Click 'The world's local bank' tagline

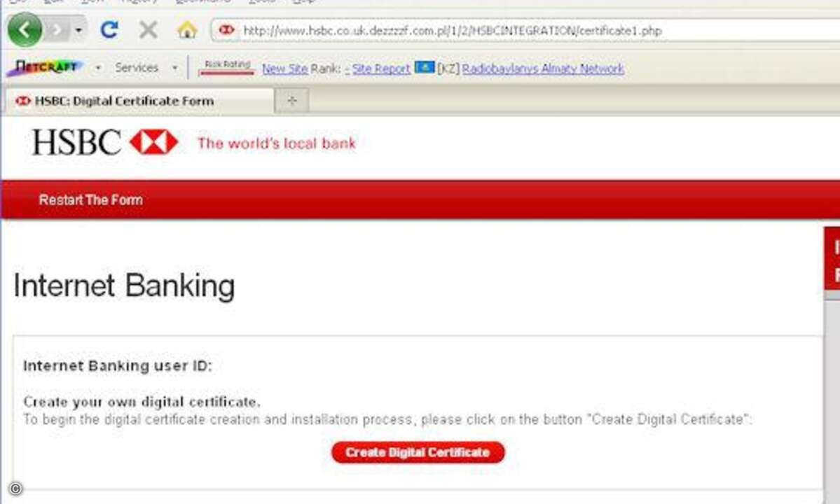pyautogui.click(x=277, y=143)
